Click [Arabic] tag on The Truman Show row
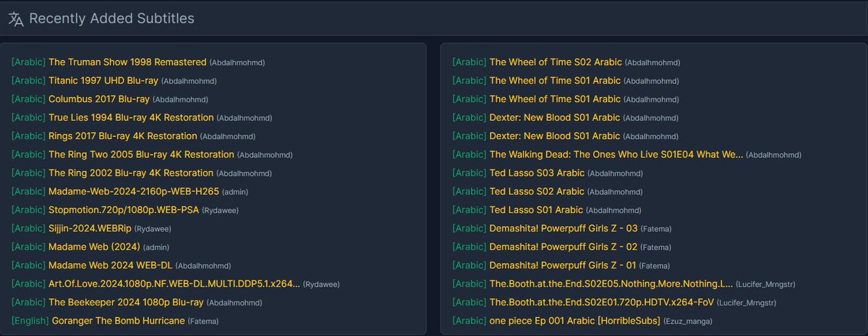 pyautogui.click(x=28, y=62)
